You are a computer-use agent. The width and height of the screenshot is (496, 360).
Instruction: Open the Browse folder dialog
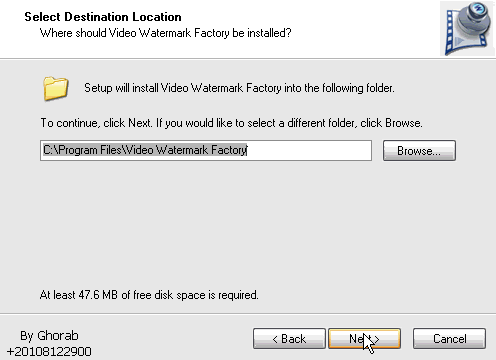coord(419,151)
